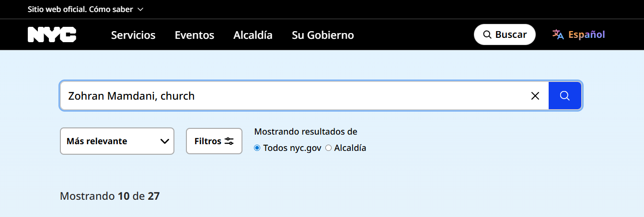The height and width of the screenshot is (217, 644).
Task: Expand the chevron after 'Cómo saber'
Action: 140,10
